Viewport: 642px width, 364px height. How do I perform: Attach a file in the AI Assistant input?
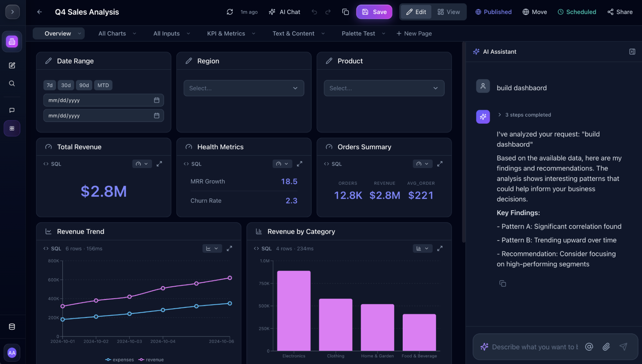[606, 347]
